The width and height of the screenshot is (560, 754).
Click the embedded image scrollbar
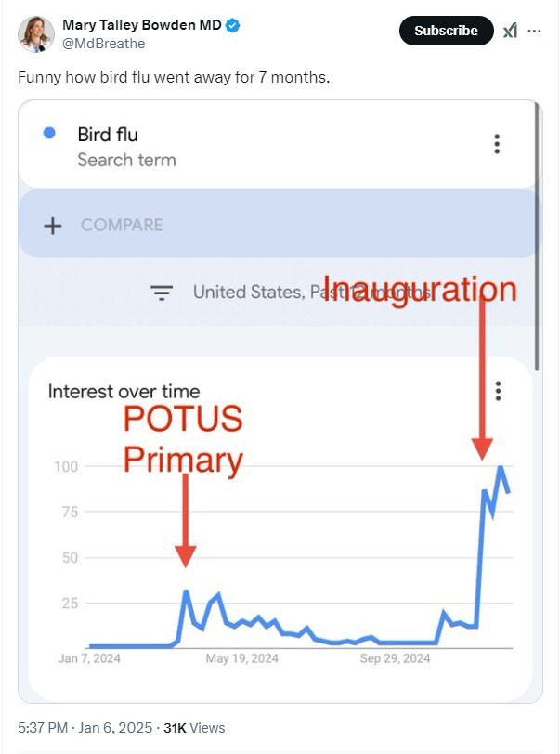point(538,237)
